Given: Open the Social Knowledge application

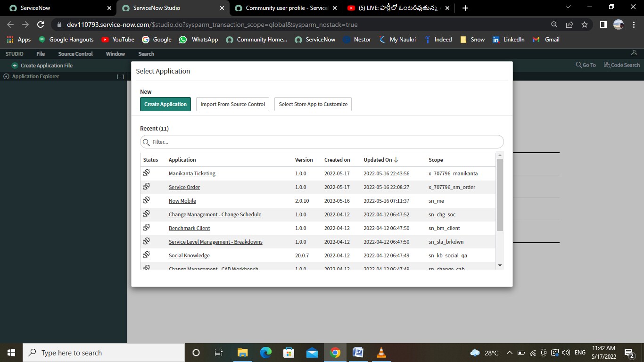Looking at the screenshot, I should point(189,255).
